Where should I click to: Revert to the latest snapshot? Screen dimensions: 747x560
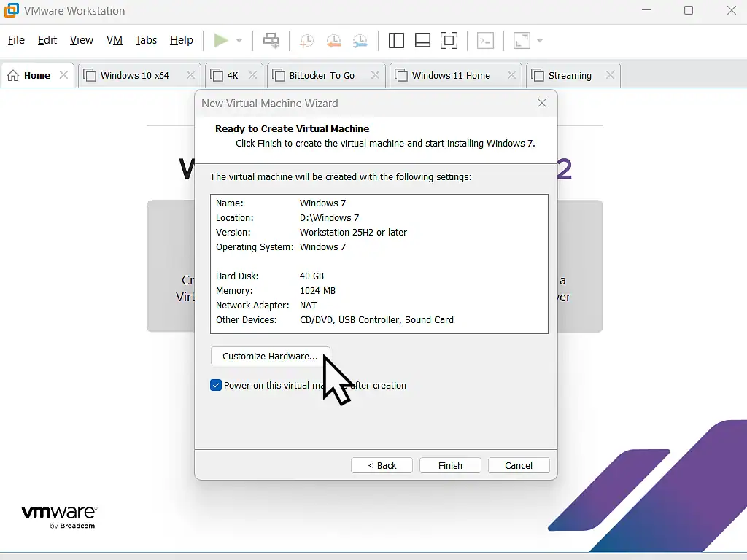[333, 41]
